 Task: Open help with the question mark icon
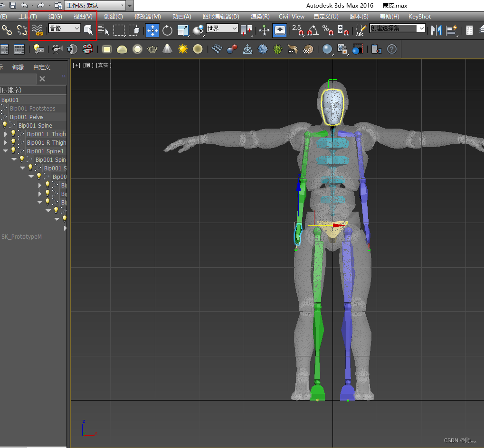point(391,49)
